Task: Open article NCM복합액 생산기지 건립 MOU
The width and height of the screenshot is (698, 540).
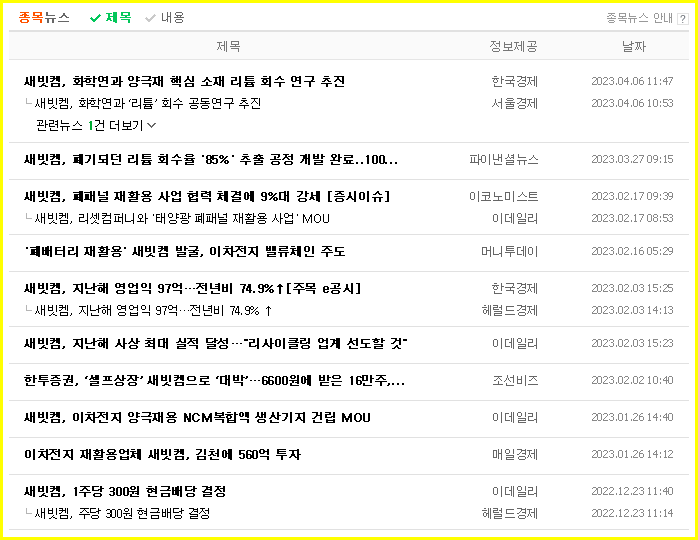Action: (x=197, y=418)
